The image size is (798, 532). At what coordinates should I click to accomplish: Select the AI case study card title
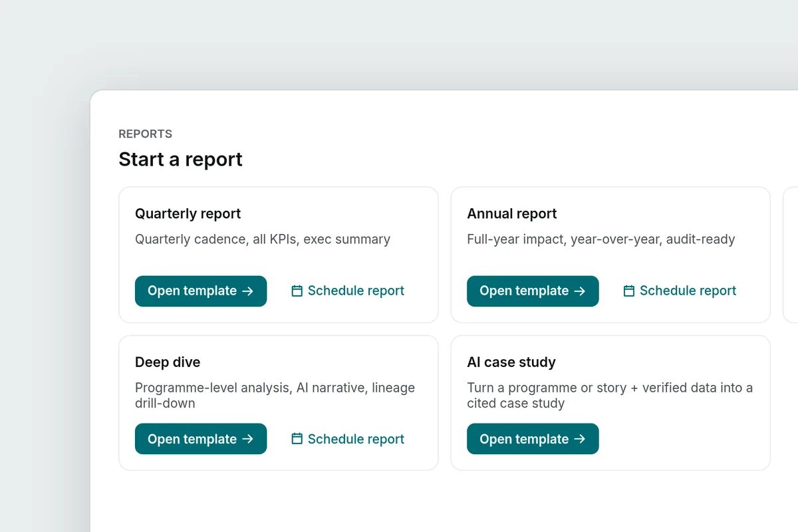click(511, 362)
